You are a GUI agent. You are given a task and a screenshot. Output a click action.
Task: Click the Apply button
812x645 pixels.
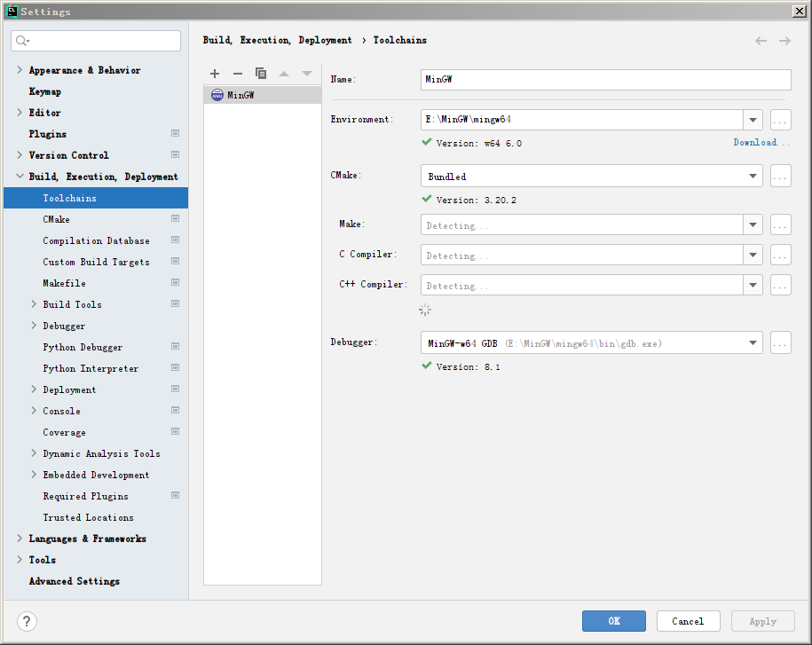coord(763,621)
